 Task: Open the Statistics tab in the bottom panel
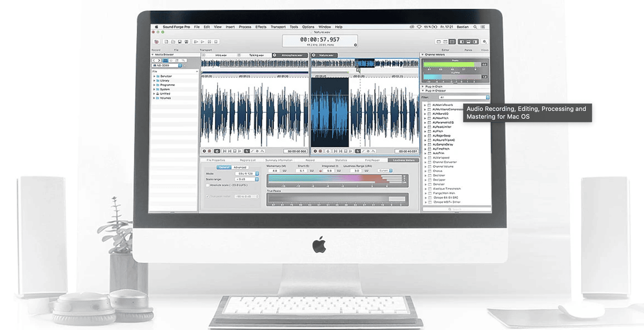(341, 160)
